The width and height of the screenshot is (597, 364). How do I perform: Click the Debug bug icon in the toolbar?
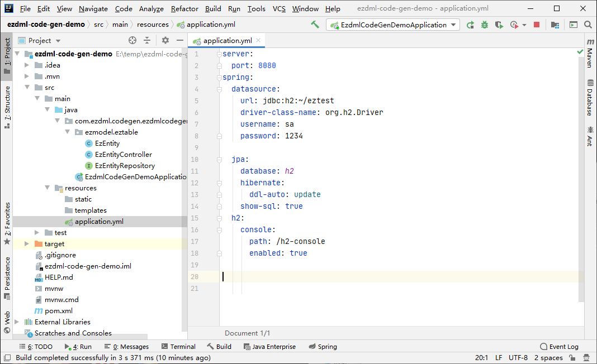(484, 25)
